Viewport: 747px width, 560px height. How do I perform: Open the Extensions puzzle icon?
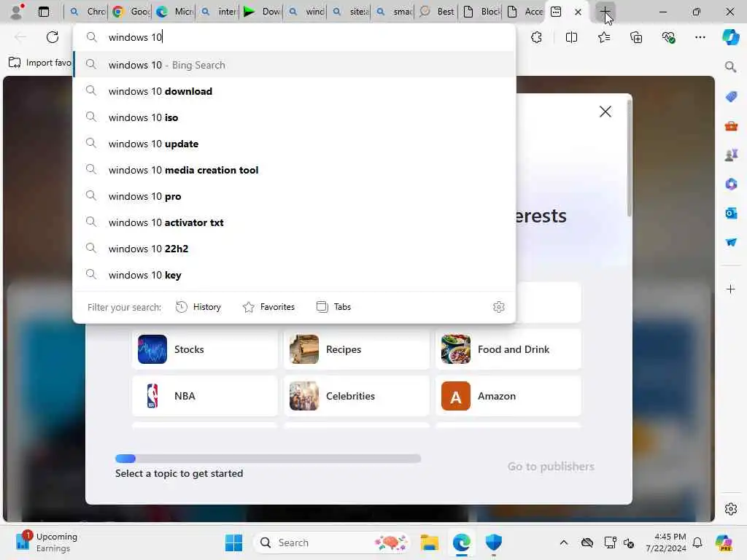pyautogui.click(x=536, y=37)
